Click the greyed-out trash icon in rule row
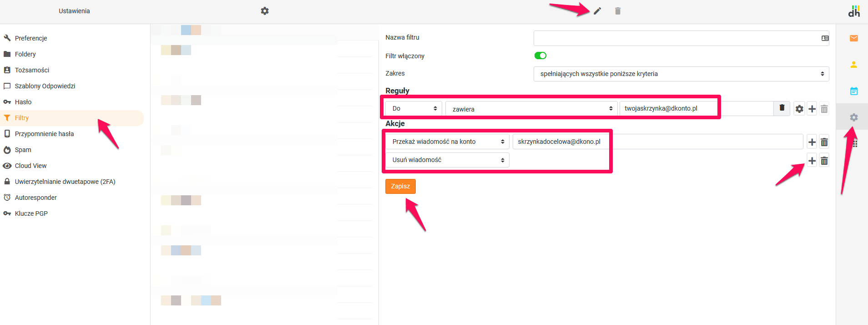The width and height of the screenshot is (868, 325). click(824, 109)
